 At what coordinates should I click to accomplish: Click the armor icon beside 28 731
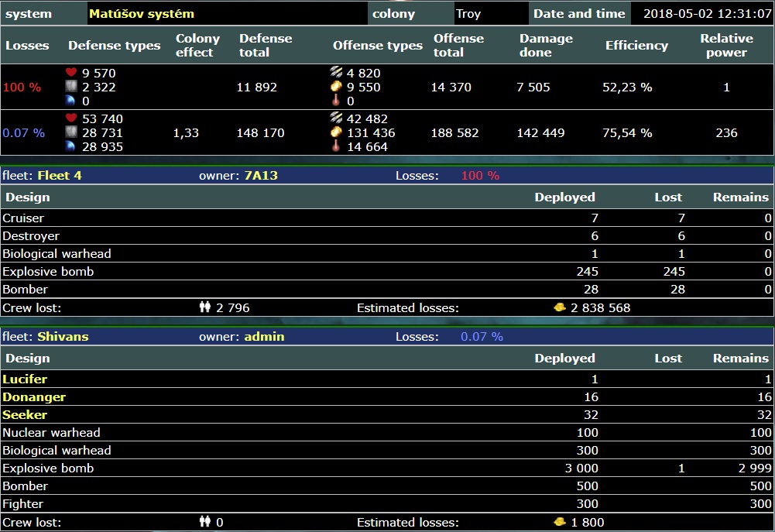coord(71,132)
